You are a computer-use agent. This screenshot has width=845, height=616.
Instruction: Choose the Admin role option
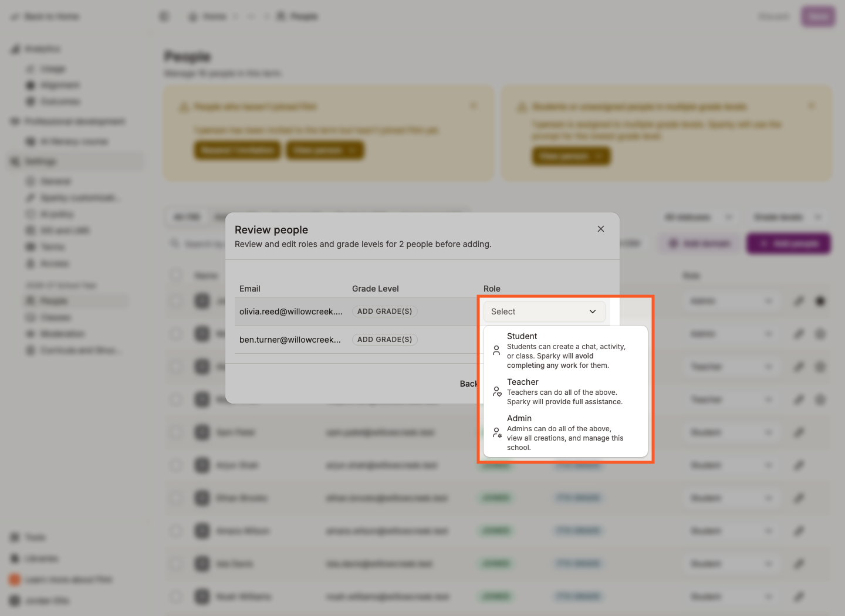(565, 432)
